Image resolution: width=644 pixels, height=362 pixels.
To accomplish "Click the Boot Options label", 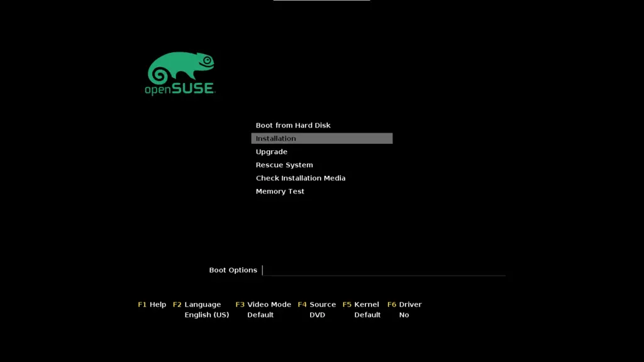I will (233, 270).
